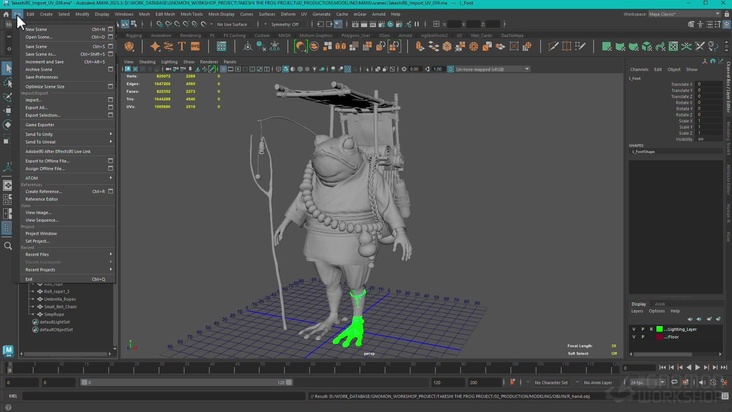732x412 pixels.
Task: Toggle playback P of Lighting_Layer
Action: tap(642, 329)
